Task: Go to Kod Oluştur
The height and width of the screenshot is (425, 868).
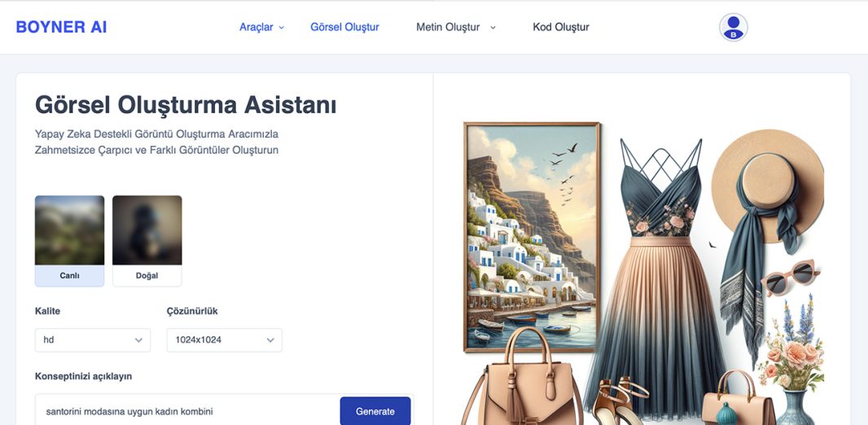Action: click(561, 27)
